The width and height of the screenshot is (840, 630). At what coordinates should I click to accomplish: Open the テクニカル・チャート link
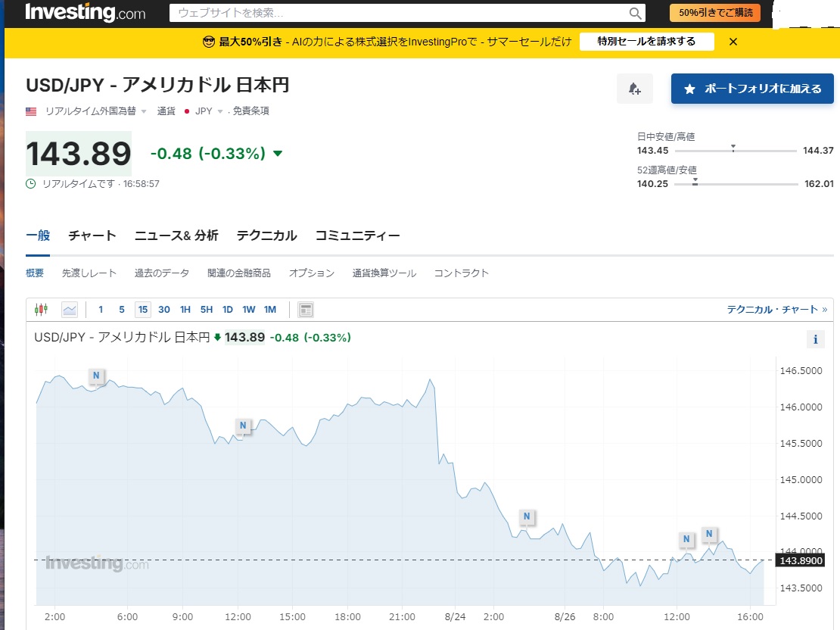click(776, 309)
